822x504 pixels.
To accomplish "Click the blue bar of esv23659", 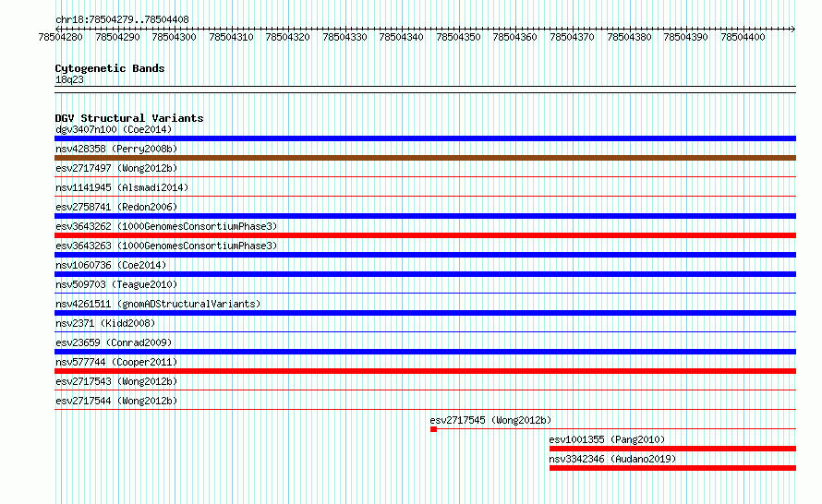I will (x=425, y=352).
